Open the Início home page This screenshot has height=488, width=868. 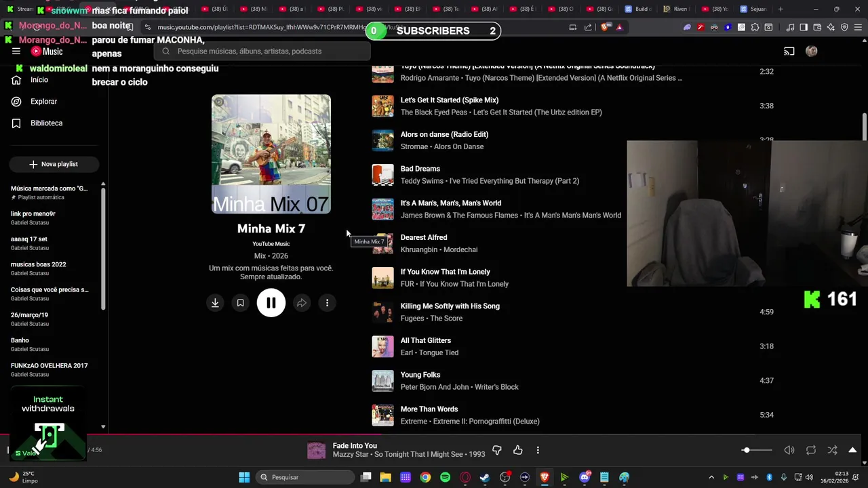click(x=39, y=80)
